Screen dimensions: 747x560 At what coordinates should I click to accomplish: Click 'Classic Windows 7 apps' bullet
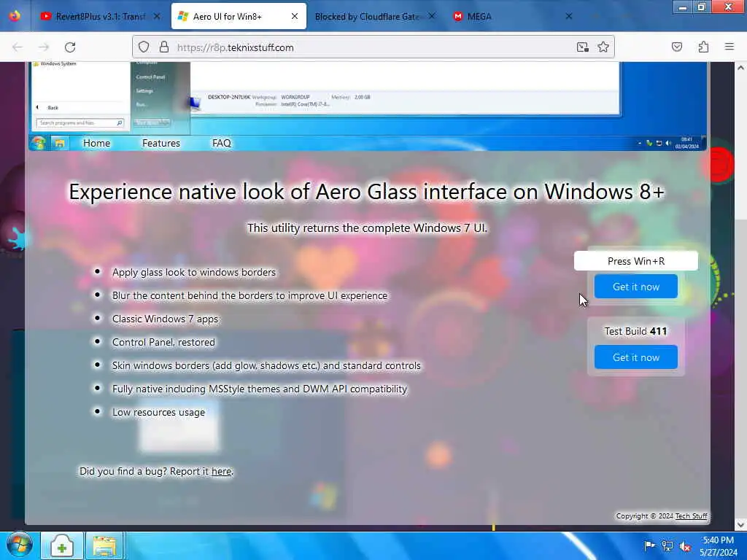coord(166,319)
